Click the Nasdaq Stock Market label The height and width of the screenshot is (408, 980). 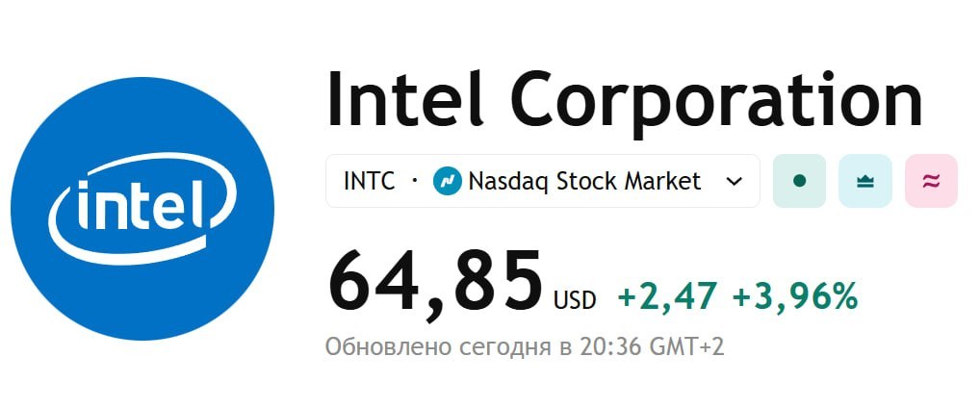[x=584, y=181]
